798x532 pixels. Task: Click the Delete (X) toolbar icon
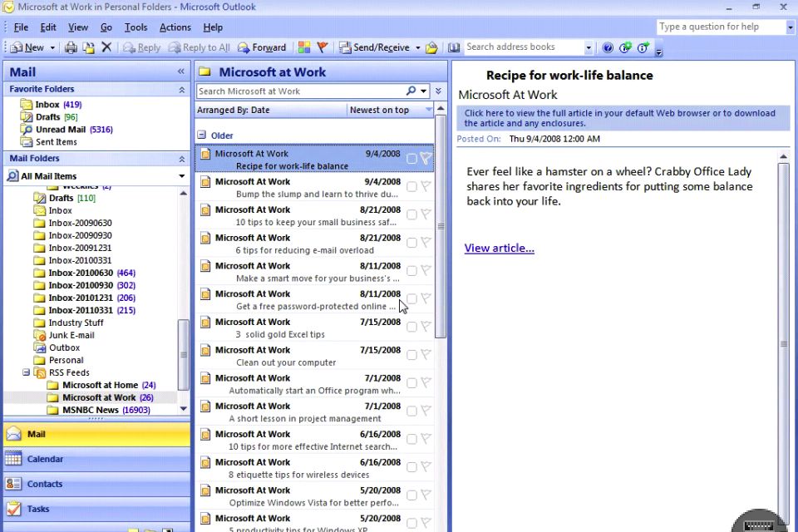pyautogui.click(x=106, y=47)
